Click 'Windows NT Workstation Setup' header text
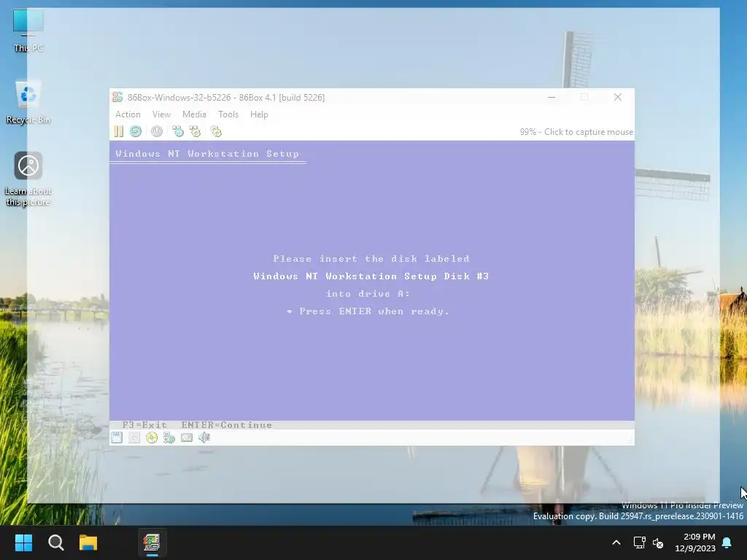Viewport: 747px width, 560px height. [207, 153]
